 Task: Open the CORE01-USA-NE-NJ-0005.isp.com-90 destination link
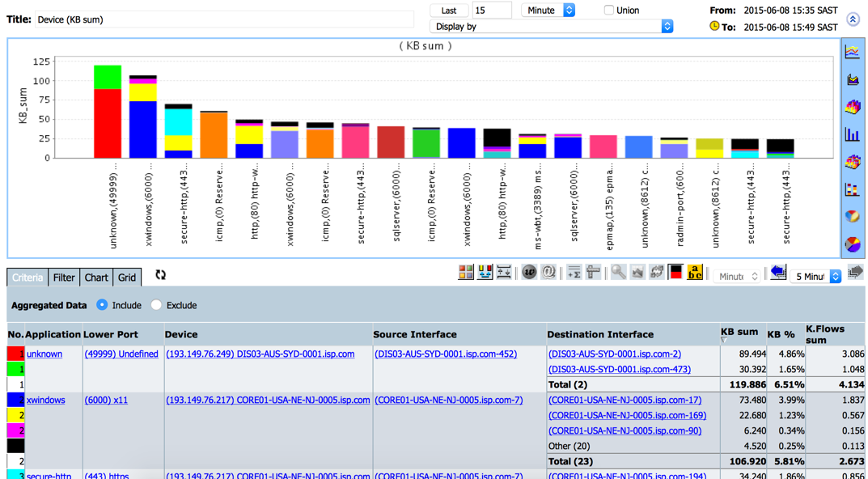[625, 430]
